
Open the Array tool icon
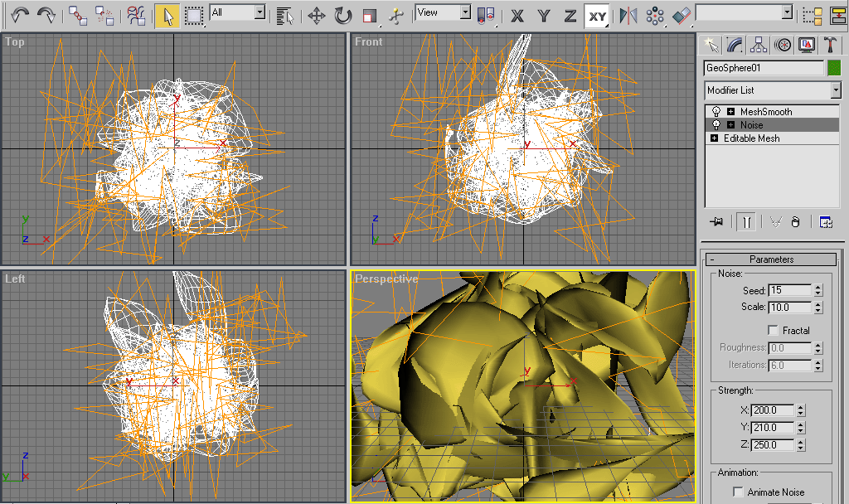coord(655,16)
